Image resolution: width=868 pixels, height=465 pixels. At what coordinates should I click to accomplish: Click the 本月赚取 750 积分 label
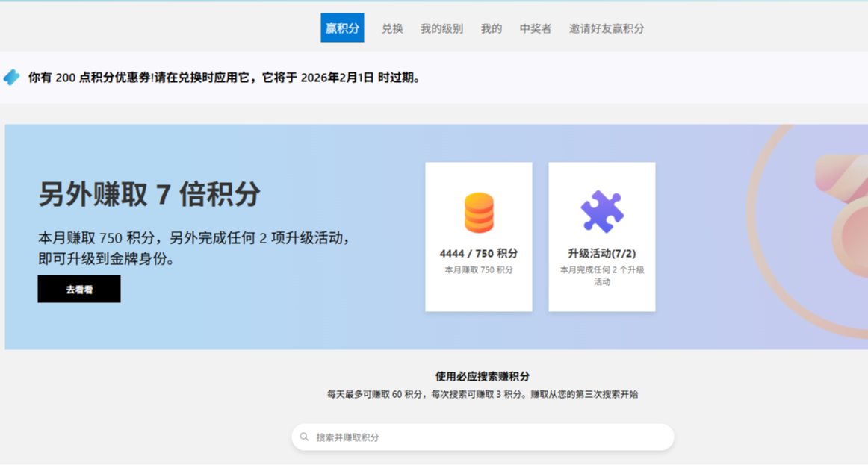click(x=478, y=269)
